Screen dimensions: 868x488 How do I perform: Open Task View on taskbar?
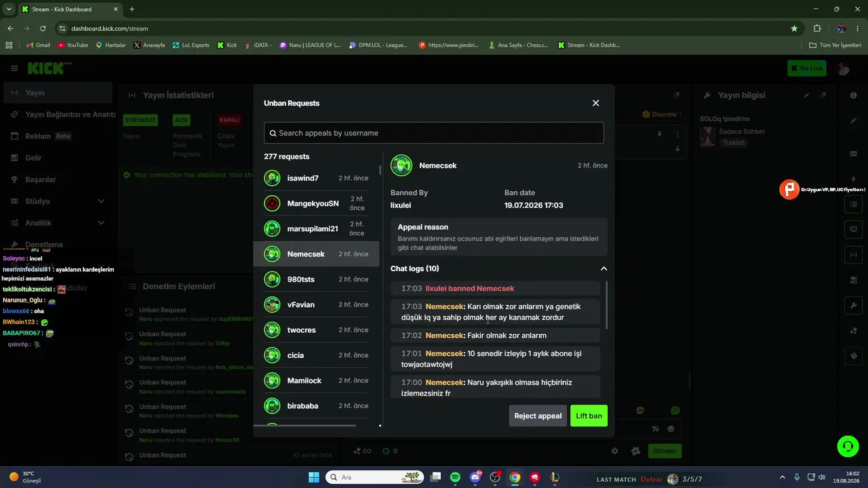(436, 478)
